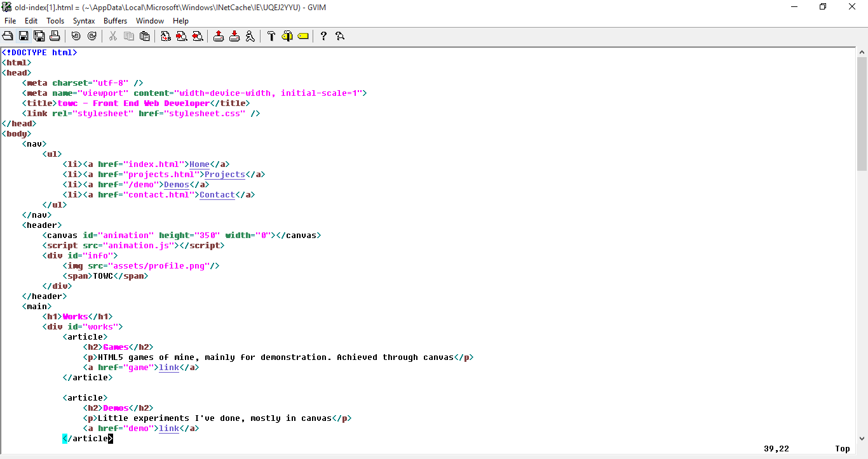Click the div id "info" value
Screen dimensions: 868x459
click(98, 255)
